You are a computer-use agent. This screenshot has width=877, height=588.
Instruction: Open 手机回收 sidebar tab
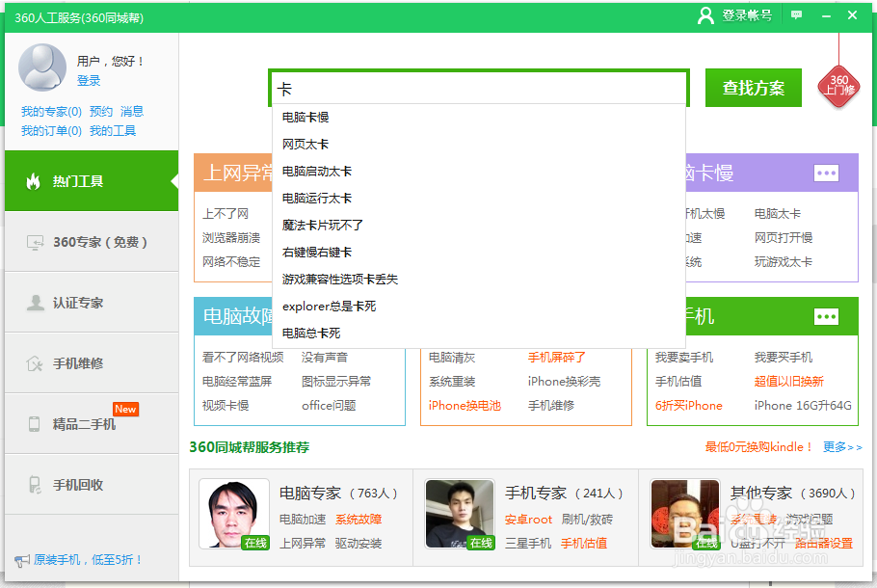[92, 485]
